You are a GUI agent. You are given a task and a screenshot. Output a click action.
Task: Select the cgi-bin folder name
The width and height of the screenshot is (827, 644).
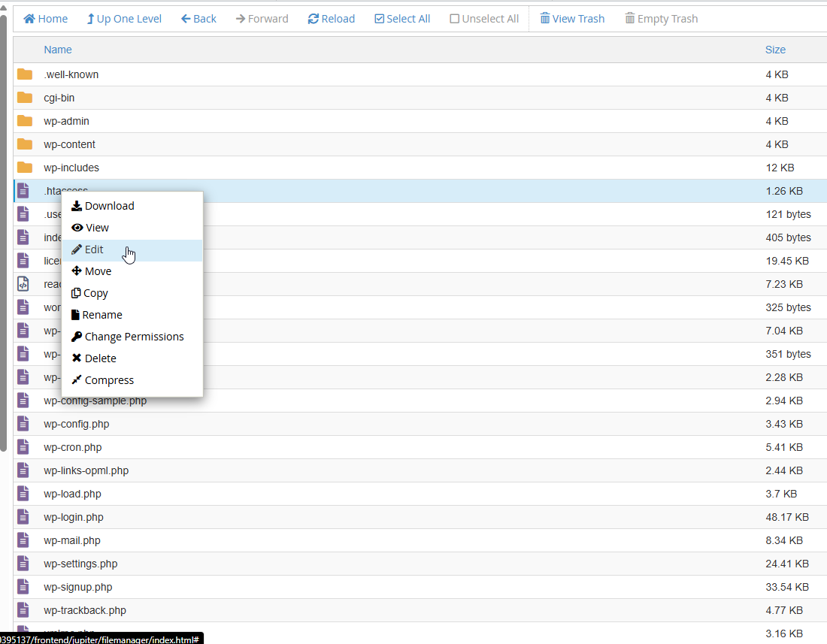(59, 98)
